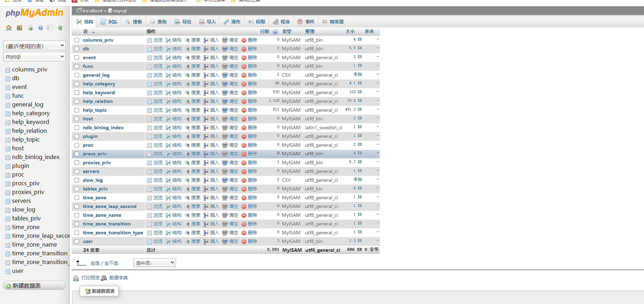Open the SQL tab
This screenshot has height=304, width=644.
pos(109,22)
